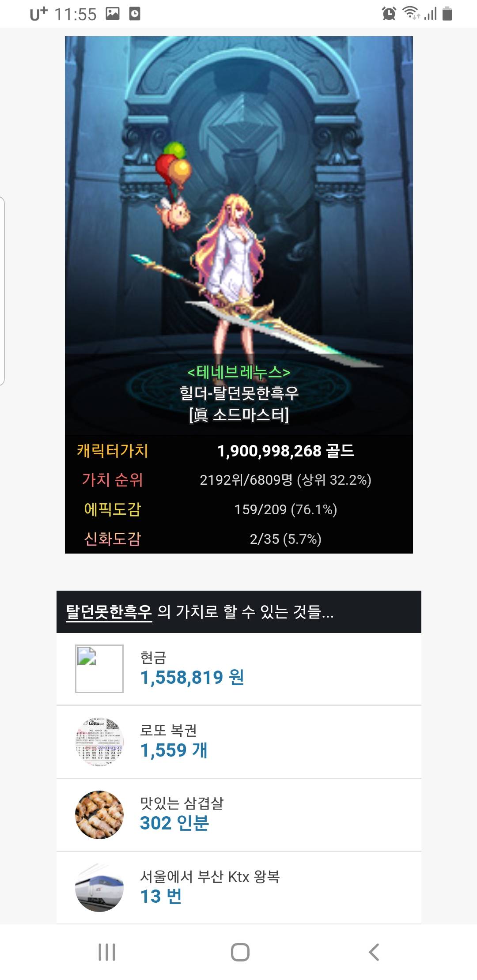
Task: Tap the 가치 순위 ranking row
Action: pyautogui.click(x=239, y=480)
